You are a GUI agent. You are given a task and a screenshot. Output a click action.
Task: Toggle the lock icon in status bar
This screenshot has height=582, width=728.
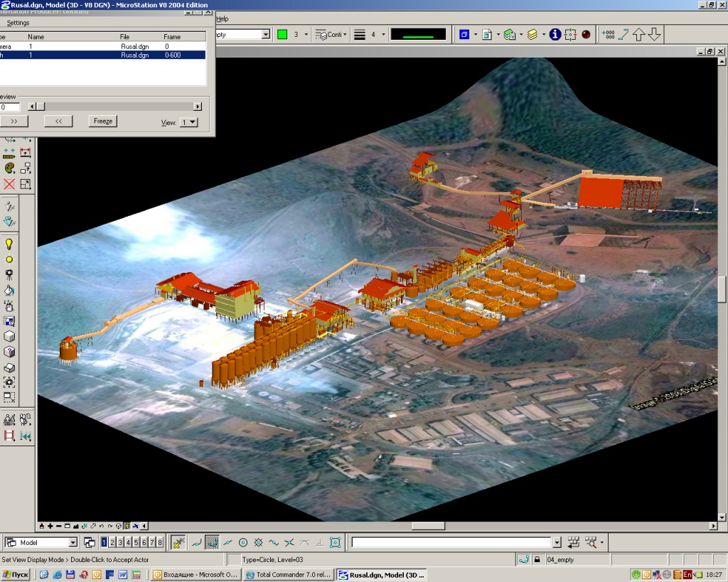pos(537,559)
